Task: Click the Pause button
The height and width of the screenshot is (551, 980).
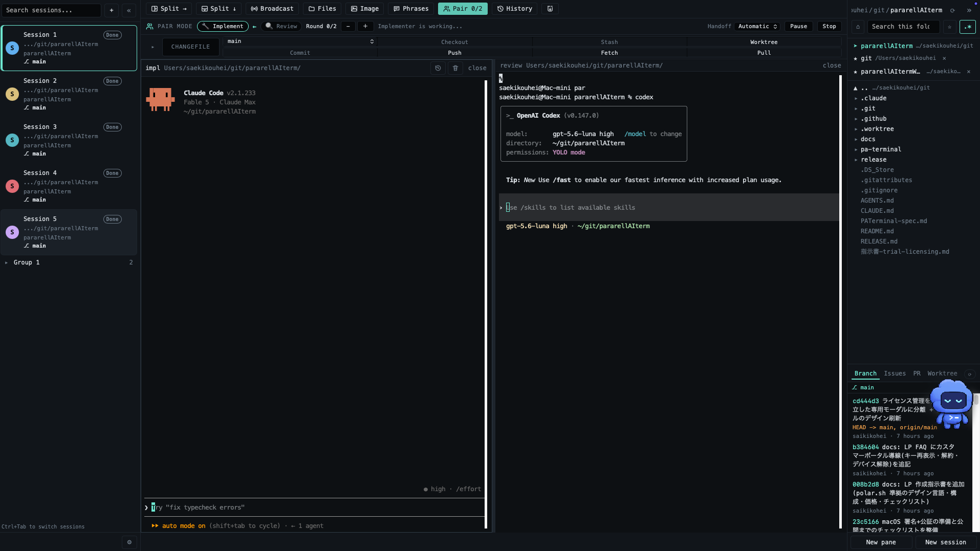Action: pyautogui.click(x=798, y=26)
